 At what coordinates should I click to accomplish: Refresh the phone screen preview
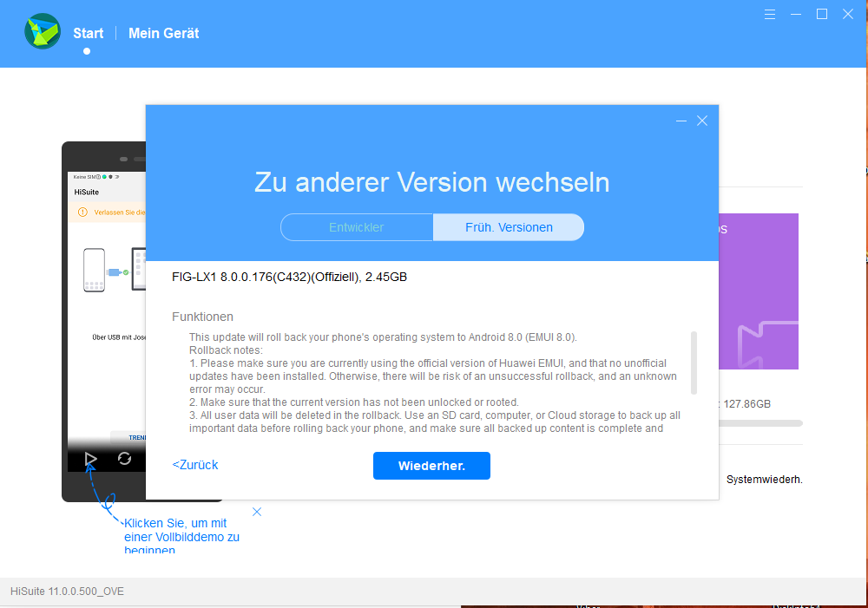[124, 459]
